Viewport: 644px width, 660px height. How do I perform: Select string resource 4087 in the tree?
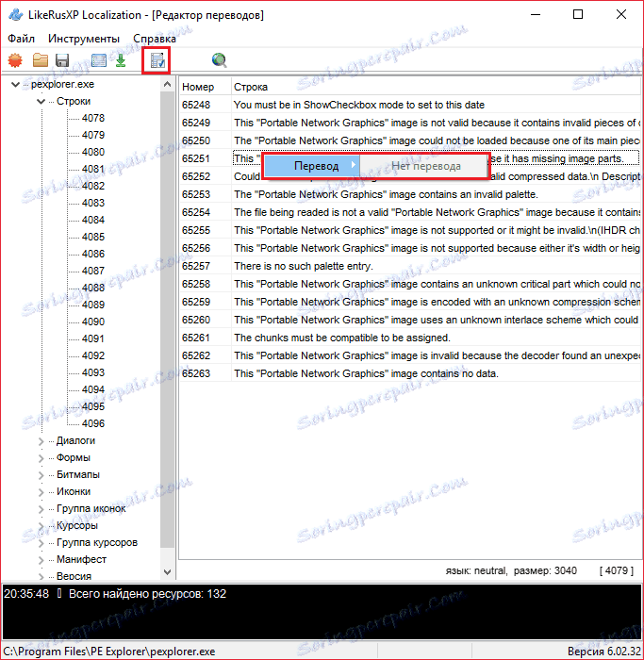point(93,271)
